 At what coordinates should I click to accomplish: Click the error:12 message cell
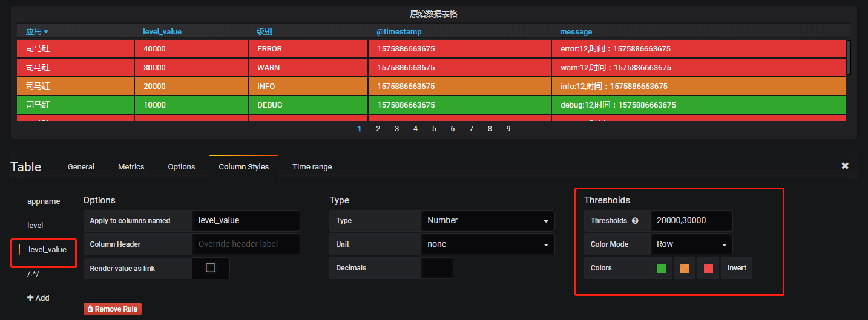[698, 48]
